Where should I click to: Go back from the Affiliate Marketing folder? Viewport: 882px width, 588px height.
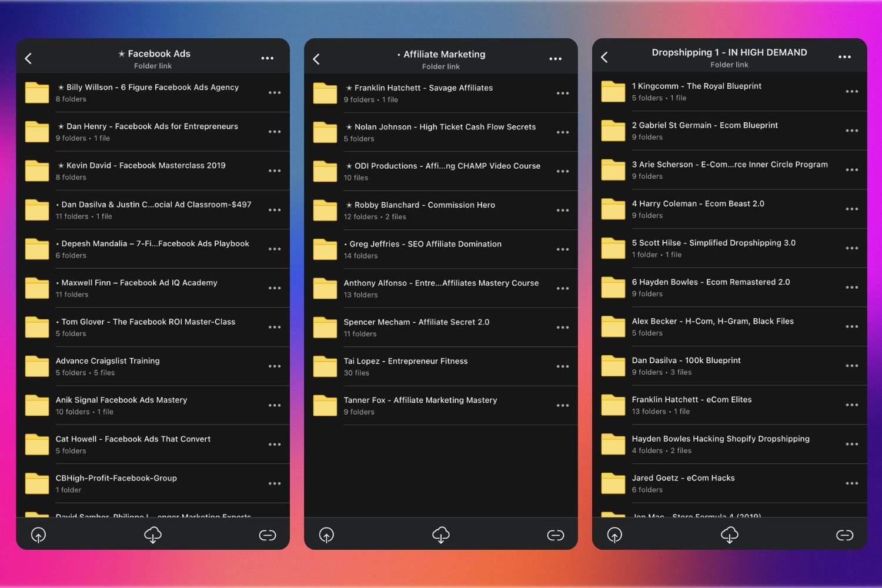click(x=316, y=59)
